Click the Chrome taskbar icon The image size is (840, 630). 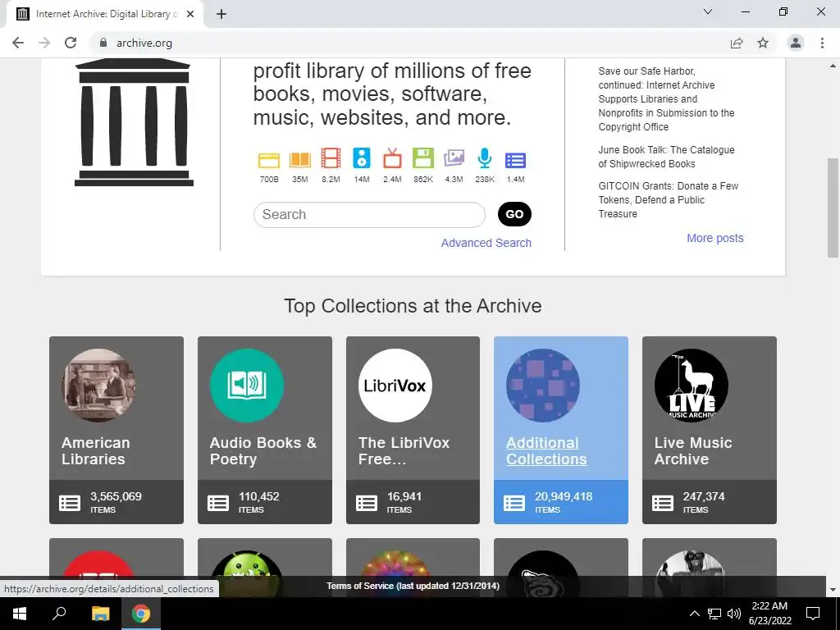(x=141, y=614)
